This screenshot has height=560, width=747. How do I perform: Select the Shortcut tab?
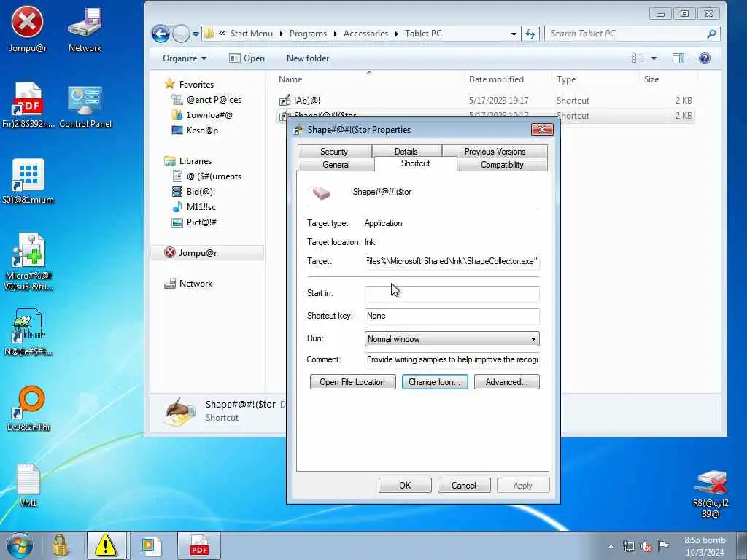(415, 163)
